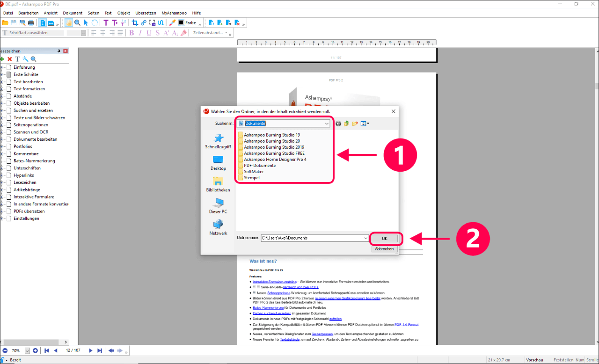This screenshot has width=599, height=364.
Task: Toggle Italic text formatting
Action: pyautogui.click(x=140, y=33)
